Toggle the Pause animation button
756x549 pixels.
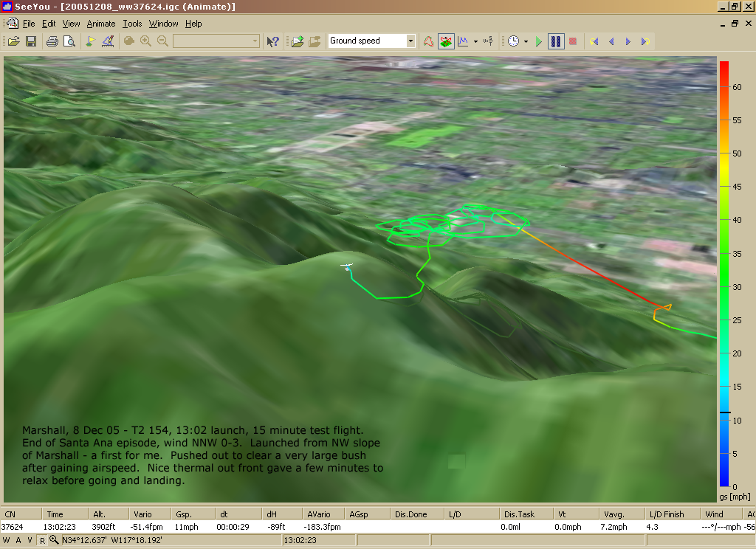click(556, 41)
